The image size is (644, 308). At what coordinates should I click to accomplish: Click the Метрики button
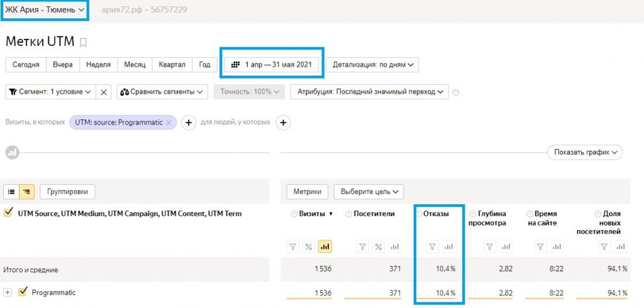307,192
